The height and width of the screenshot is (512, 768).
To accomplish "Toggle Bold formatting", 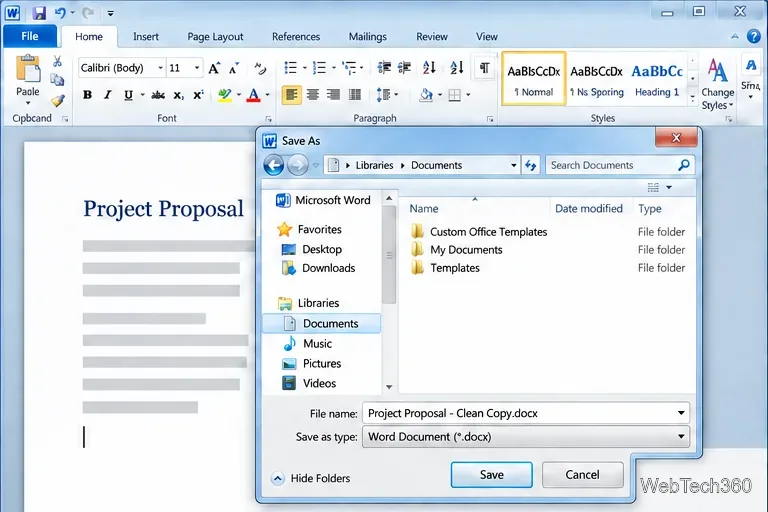I will click(88, 95).
